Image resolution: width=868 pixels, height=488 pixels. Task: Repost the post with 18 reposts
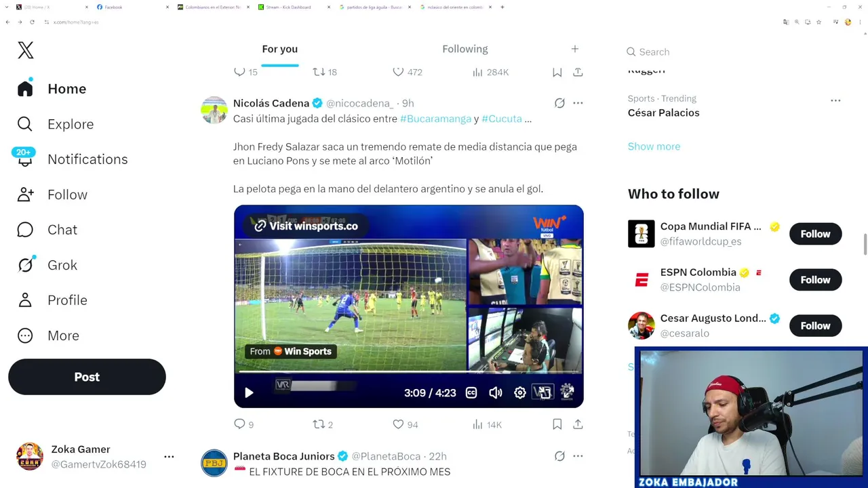click(324, 72)
